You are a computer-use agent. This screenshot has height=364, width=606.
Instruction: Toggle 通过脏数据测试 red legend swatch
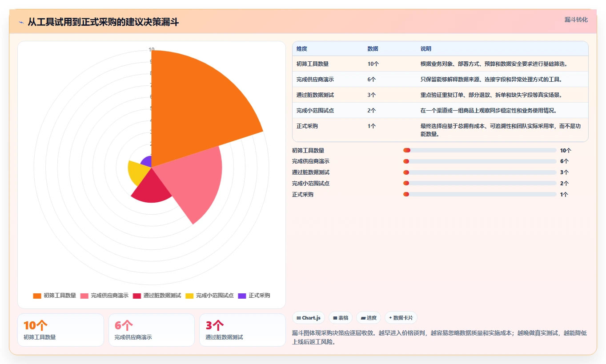tap(137, 296)
